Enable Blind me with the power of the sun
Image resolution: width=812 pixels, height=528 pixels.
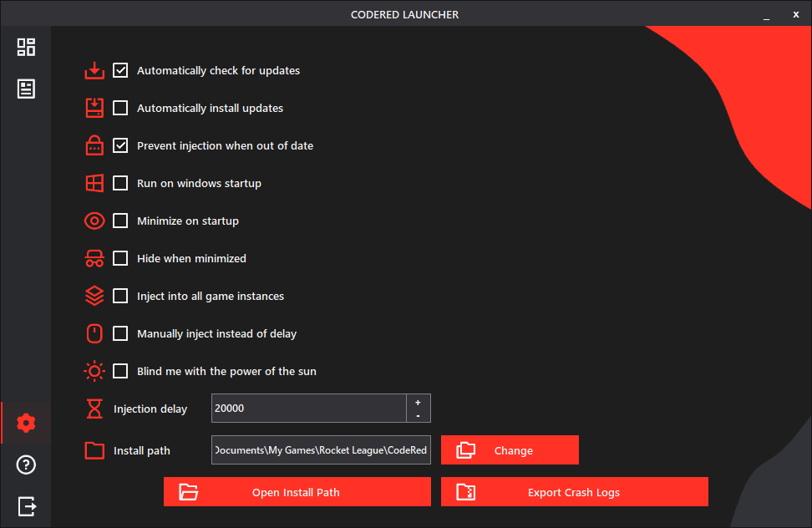120,371
